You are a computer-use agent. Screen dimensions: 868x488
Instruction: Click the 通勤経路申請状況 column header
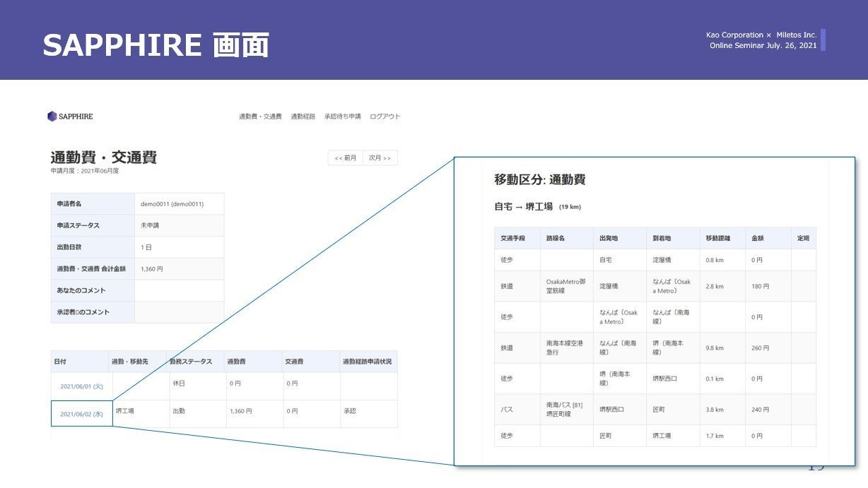click(x=367, y=362)
